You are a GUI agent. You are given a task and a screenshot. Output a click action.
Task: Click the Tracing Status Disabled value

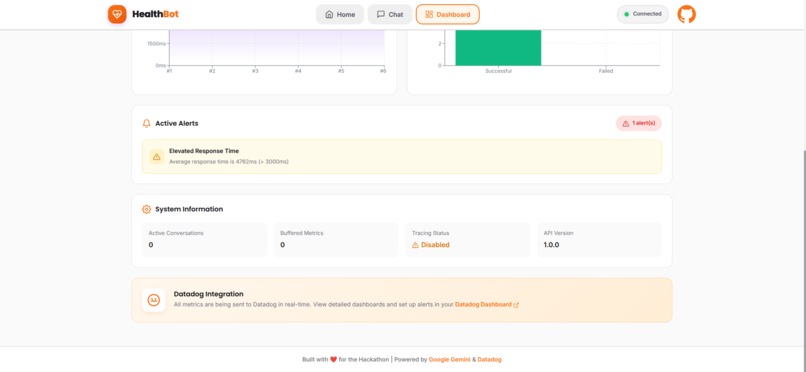click(x=431, y=245)
